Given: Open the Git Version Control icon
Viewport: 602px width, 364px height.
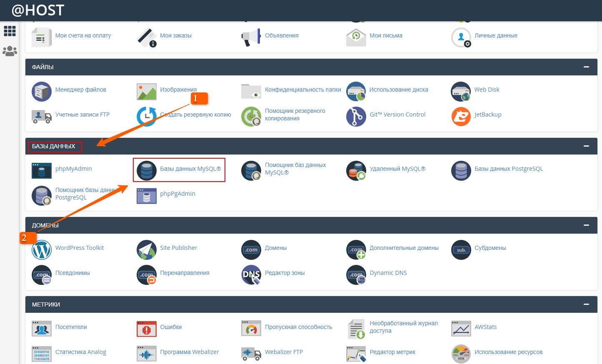Looking at the screenshot, I should coord(356,117).
